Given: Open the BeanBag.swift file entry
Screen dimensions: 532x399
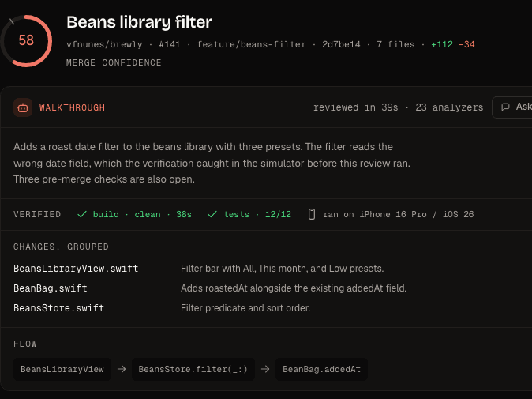Looking at the screenshot, I should pos(51,288).
